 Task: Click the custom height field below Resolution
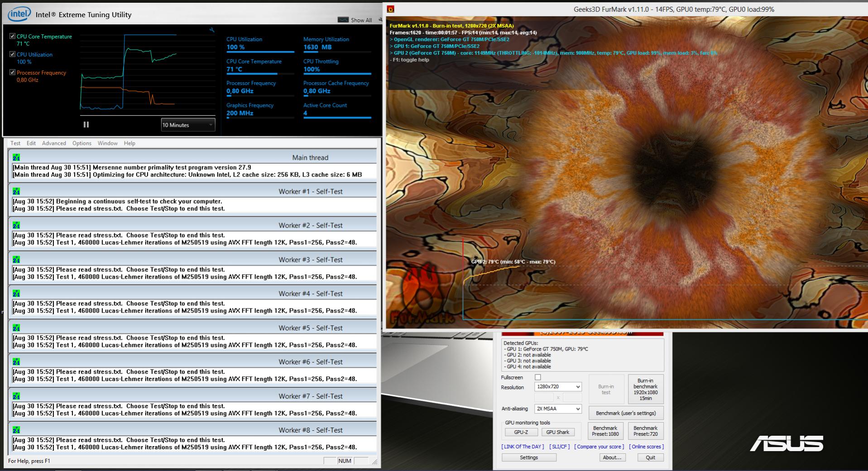(x=572, y=397)
